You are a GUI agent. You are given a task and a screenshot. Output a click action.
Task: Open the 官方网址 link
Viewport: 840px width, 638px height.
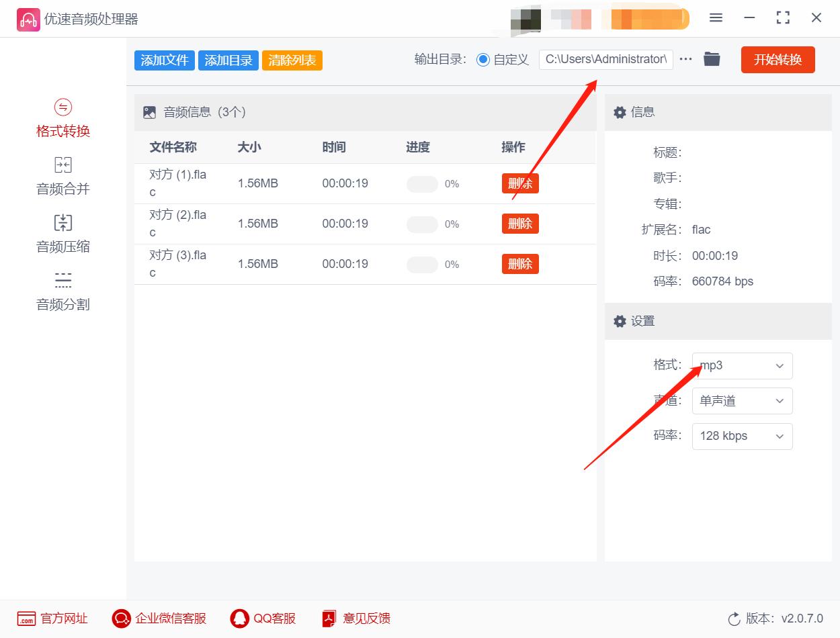[x=53, y=619]
